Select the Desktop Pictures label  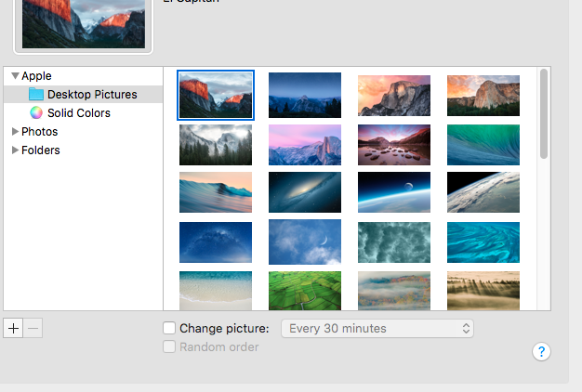pos(92,95)
